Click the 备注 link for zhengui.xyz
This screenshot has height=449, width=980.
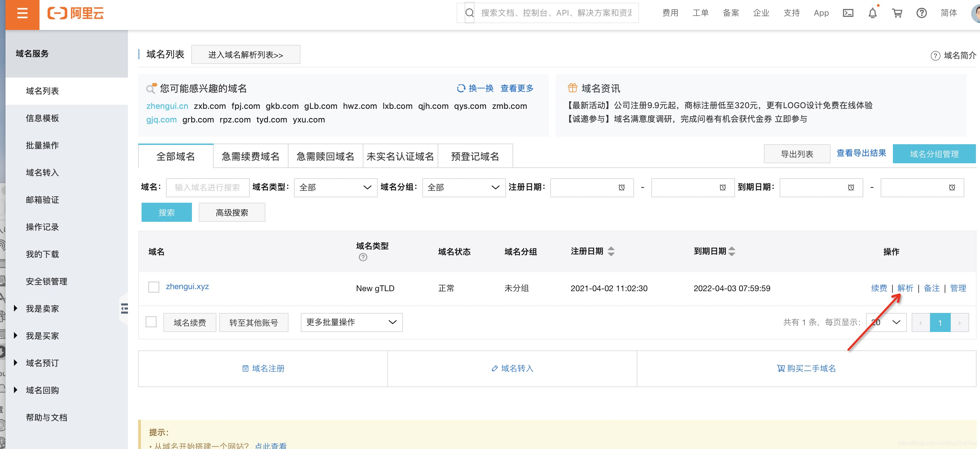pyautogui.click(x=932, y=288)
